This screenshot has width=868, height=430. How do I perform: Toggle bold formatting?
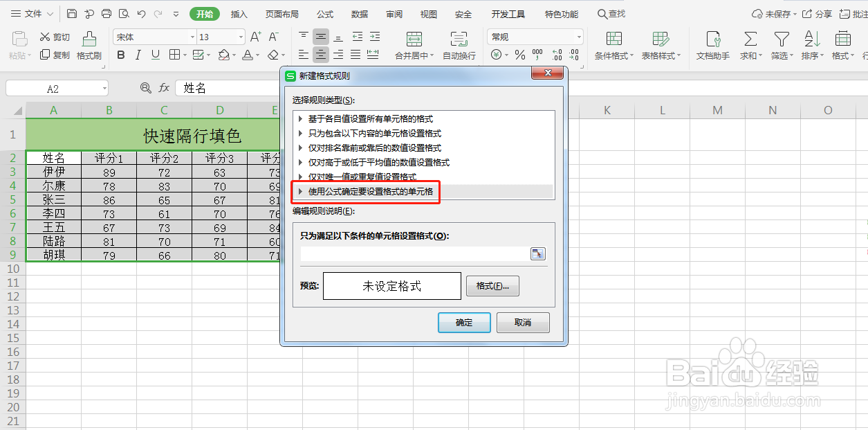pos(120,54)
